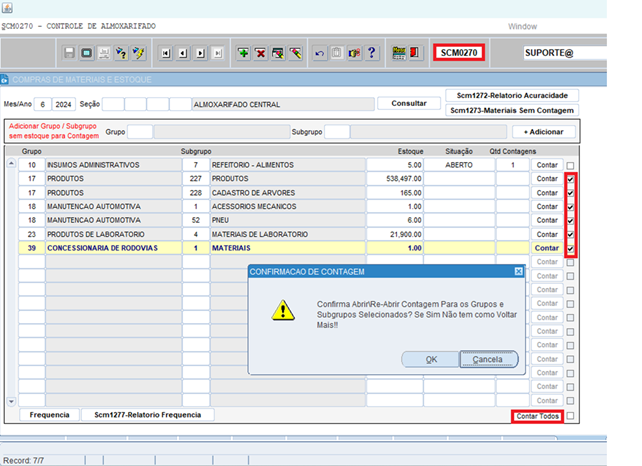Open the Window menu

pyautogui.click(x=522, y=26)
